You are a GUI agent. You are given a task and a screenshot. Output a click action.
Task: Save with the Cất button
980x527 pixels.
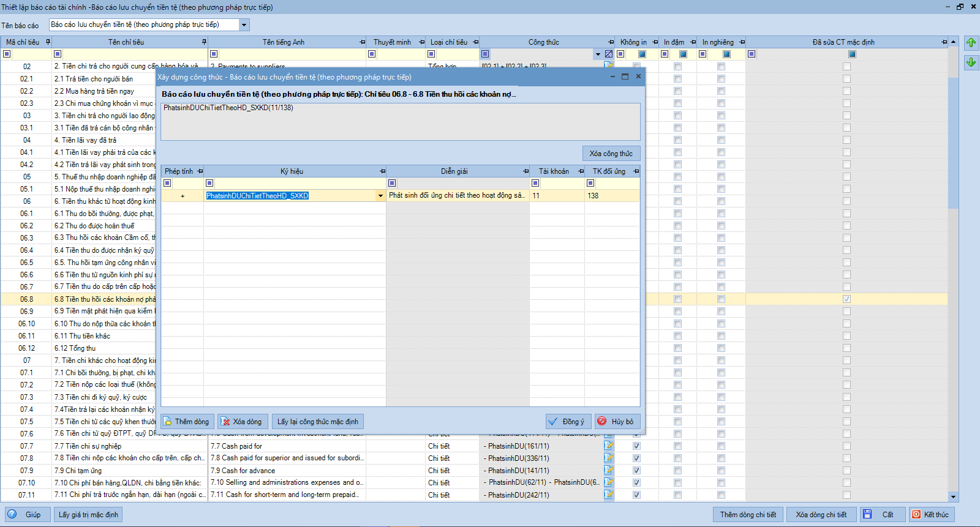883,515
